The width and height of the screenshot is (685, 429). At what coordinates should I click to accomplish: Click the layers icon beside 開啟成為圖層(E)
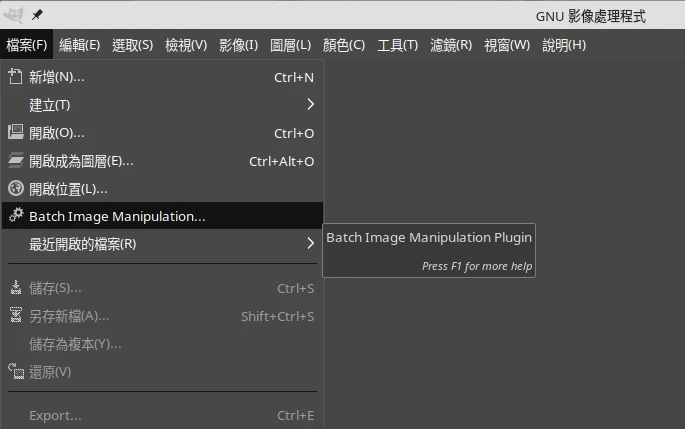(x=15, y=161)
